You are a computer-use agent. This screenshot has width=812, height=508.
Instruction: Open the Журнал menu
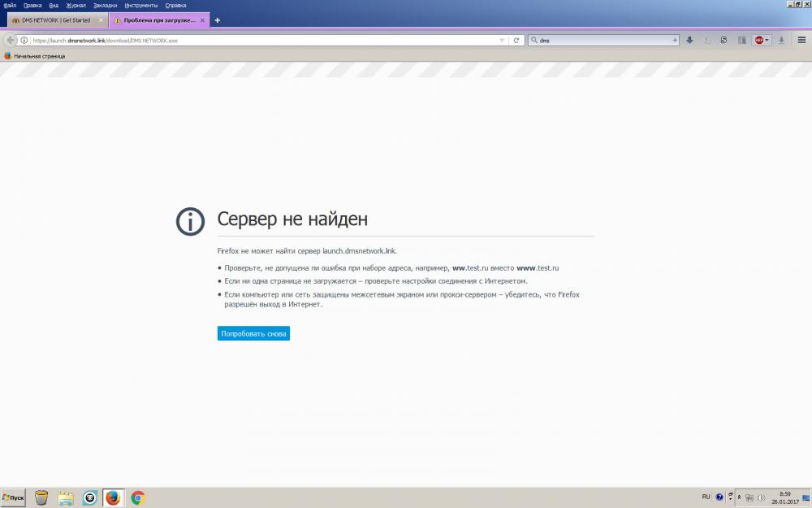[x=76, y=5]
